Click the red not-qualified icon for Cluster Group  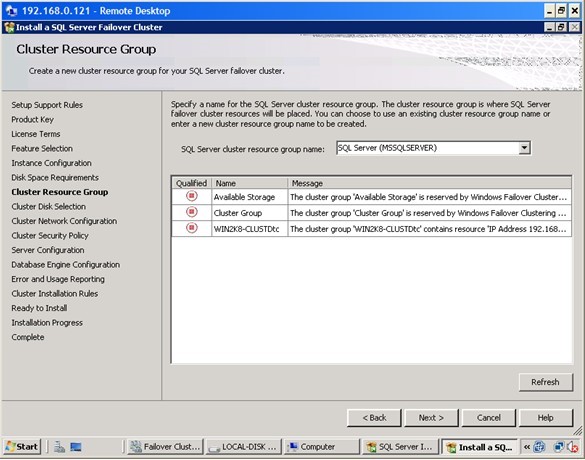coord(192,212)
